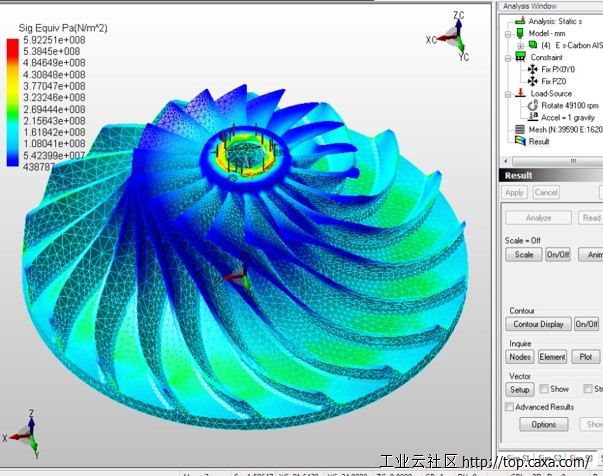
Task: Toggle Scale On/Off button
Action: click(558, 255)
